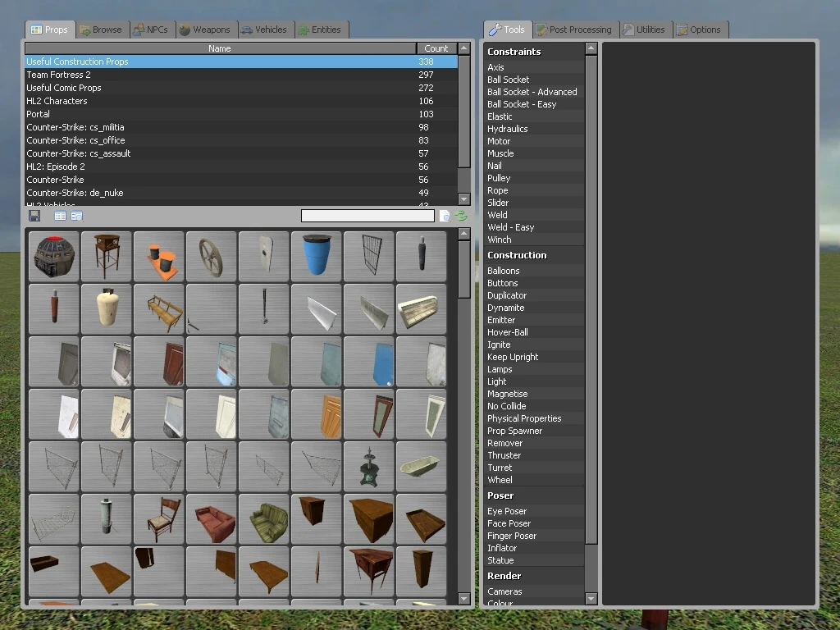840x630 pixels.
Task: Save the spawnlist using the floppy disk icon
Action: [x=34, y=216]
